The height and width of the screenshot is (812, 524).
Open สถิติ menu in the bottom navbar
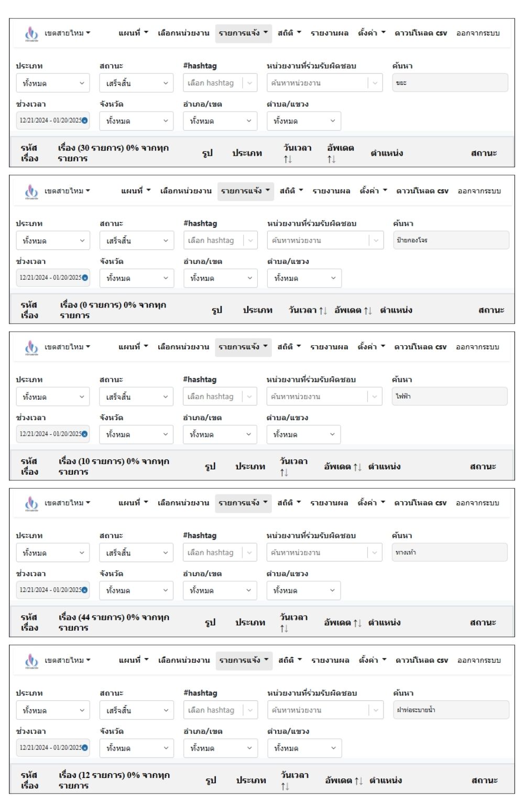point(290,660)
